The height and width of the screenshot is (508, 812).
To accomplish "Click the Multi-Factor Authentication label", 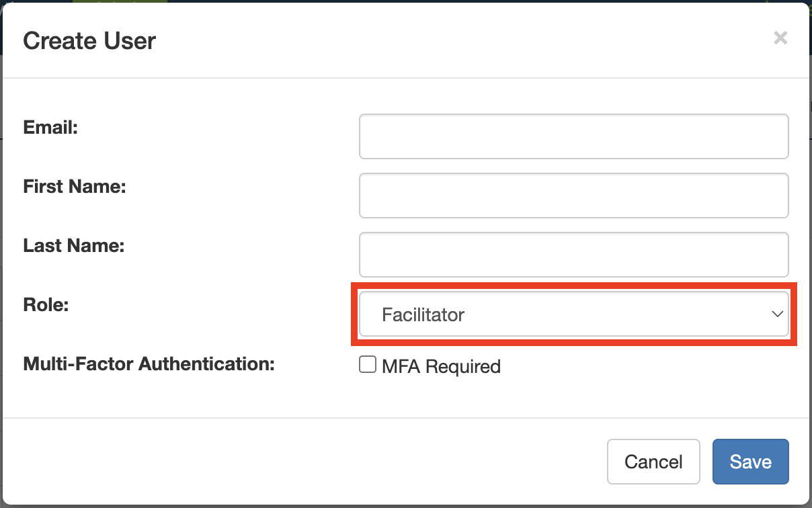I will point(149,364).
